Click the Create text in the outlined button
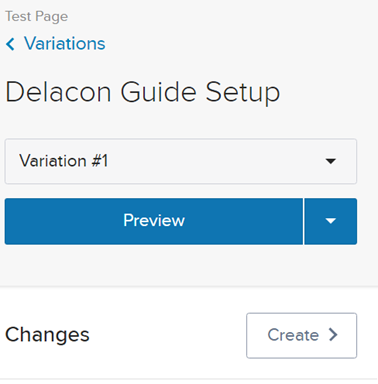Viewport: 378px width, 384px height. [x=293, y=335]
